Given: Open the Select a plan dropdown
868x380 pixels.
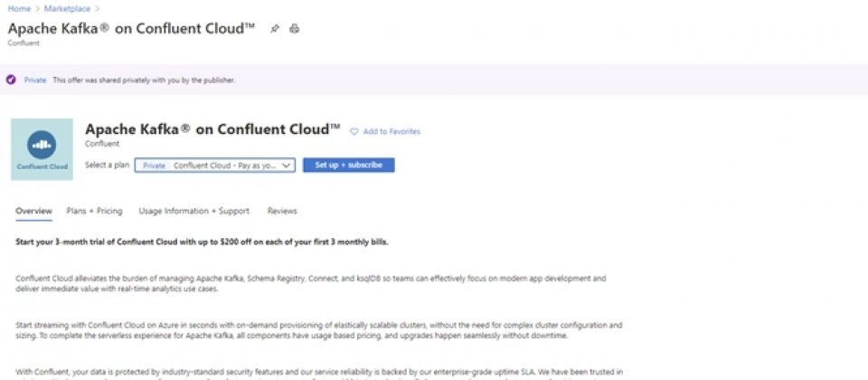Looking at the screenshot, I should click(x=215, y=165).
